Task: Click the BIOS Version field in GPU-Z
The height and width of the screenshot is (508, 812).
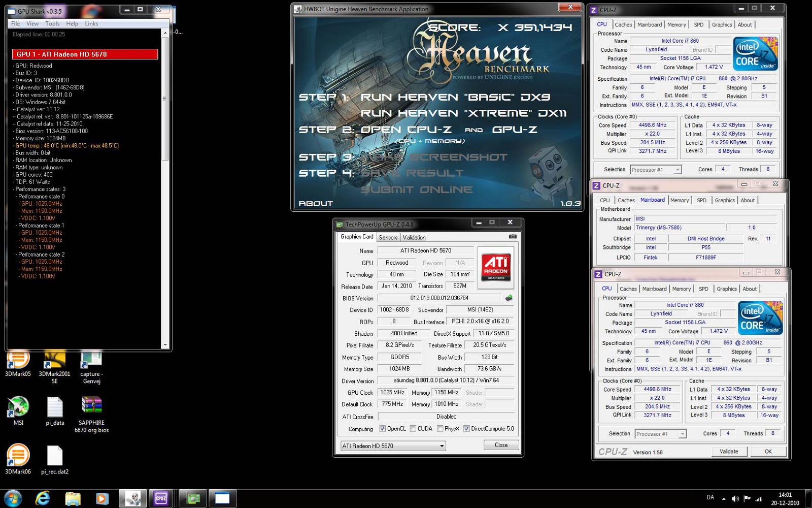Action: click(439, 298)
